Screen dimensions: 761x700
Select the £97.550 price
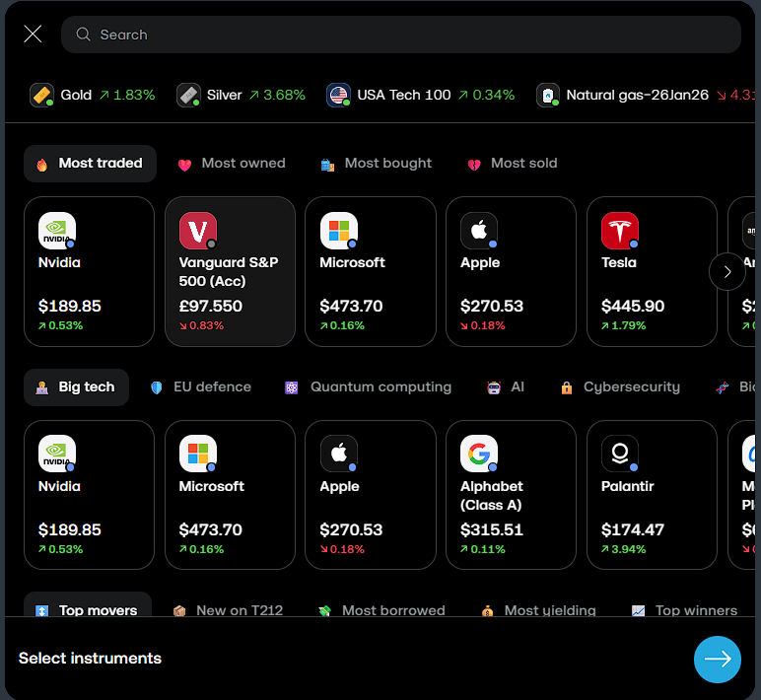(x=211, y=306)
